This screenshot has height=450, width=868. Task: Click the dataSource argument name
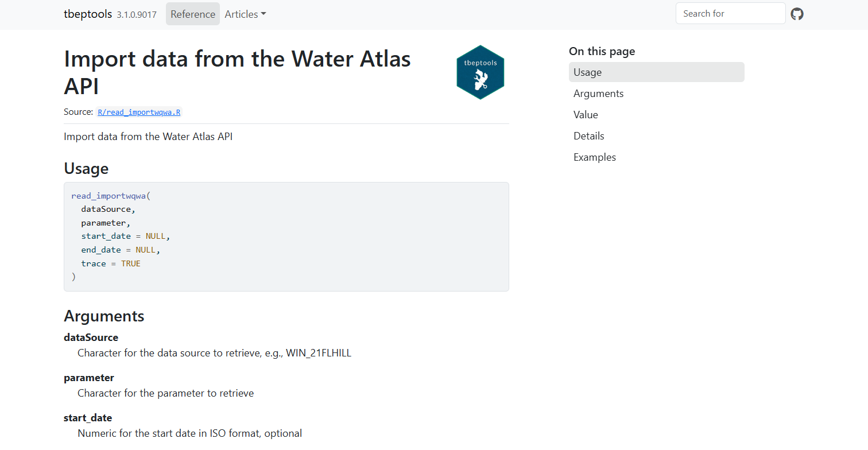91,338
